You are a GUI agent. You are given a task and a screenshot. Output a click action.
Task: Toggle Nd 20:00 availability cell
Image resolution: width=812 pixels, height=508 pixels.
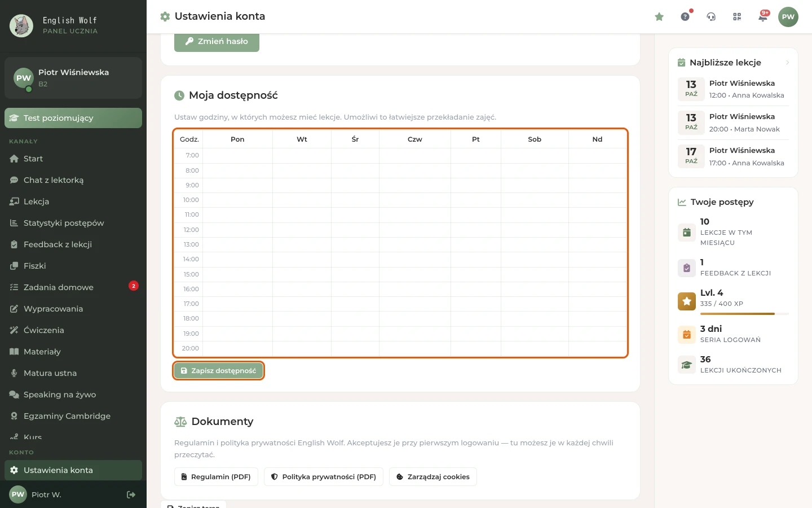[598, 349]
